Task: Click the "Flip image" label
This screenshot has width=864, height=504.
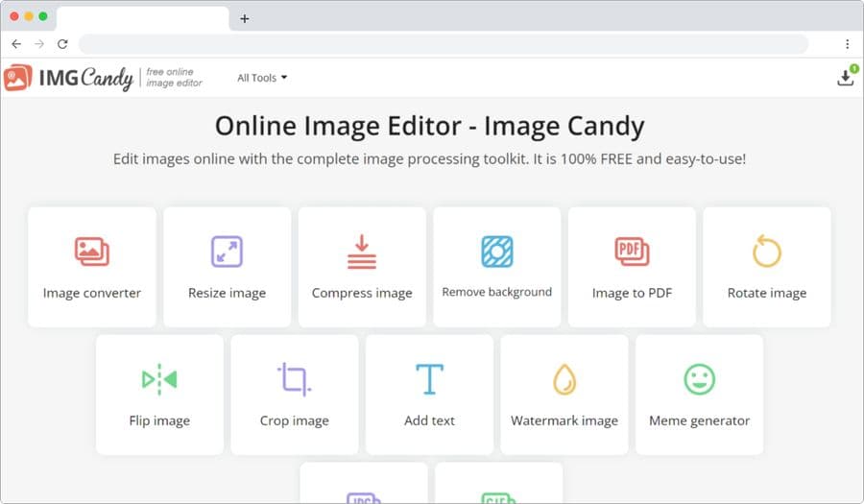Action: [159, 420]
